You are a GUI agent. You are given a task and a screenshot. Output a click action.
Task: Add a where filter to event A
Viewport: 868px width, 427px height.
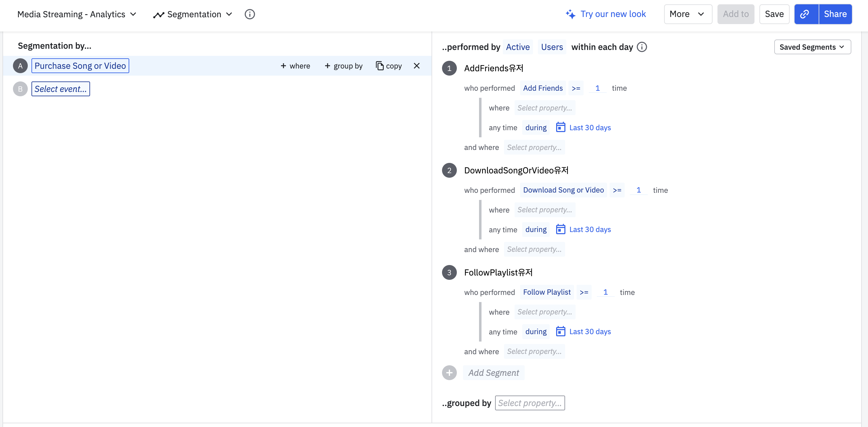click(x=295, y=66)
